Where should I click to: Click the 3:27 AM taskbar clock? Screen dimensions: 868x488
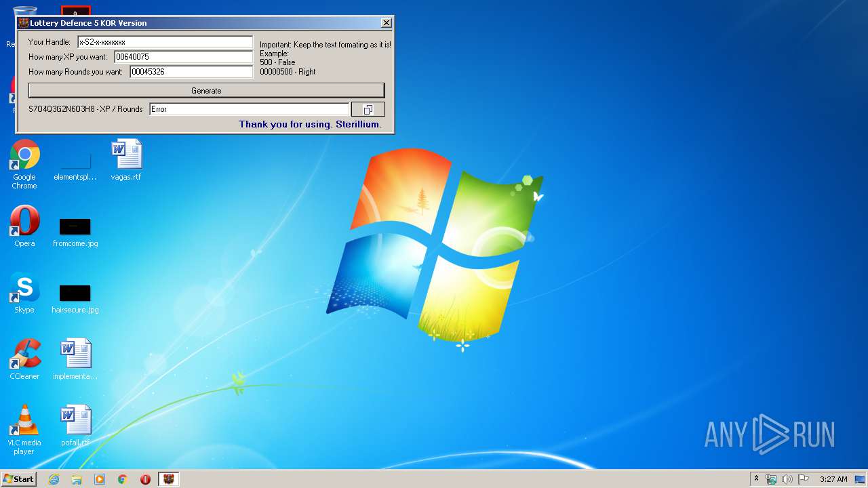pos(833,479)
